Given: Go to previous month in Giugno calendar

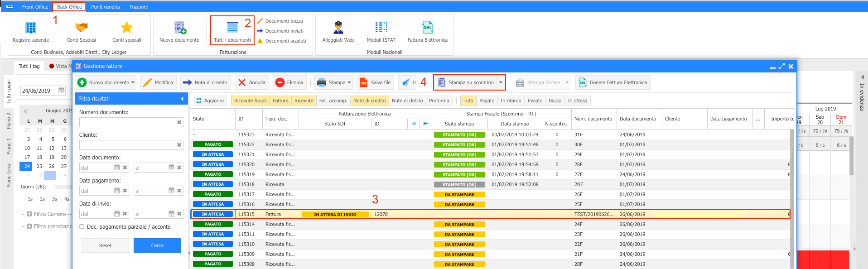Looking at the screenshot, I should [x=26, y=111].
